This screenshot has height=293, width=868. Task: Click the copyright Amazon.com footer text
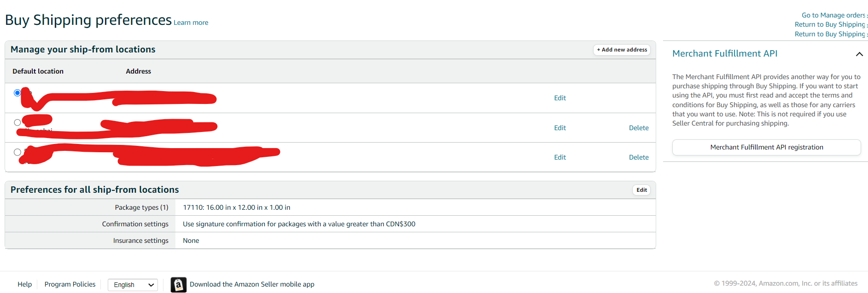786,284
